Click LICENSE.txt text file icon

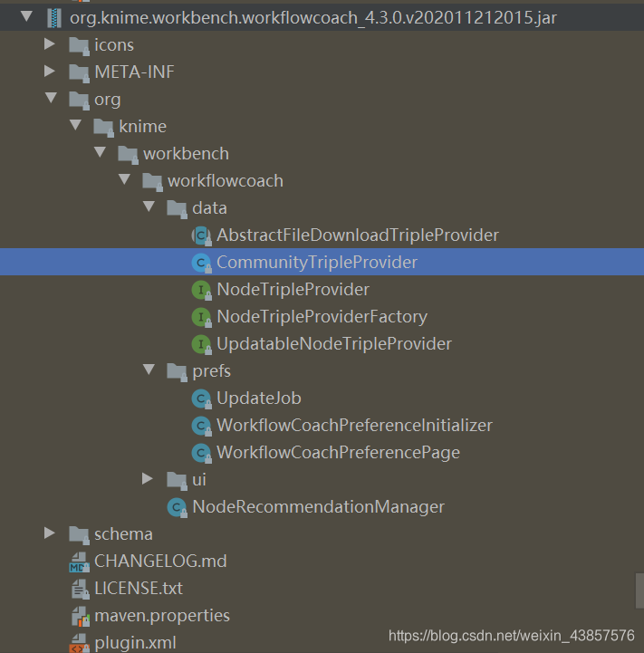[79, 590]
